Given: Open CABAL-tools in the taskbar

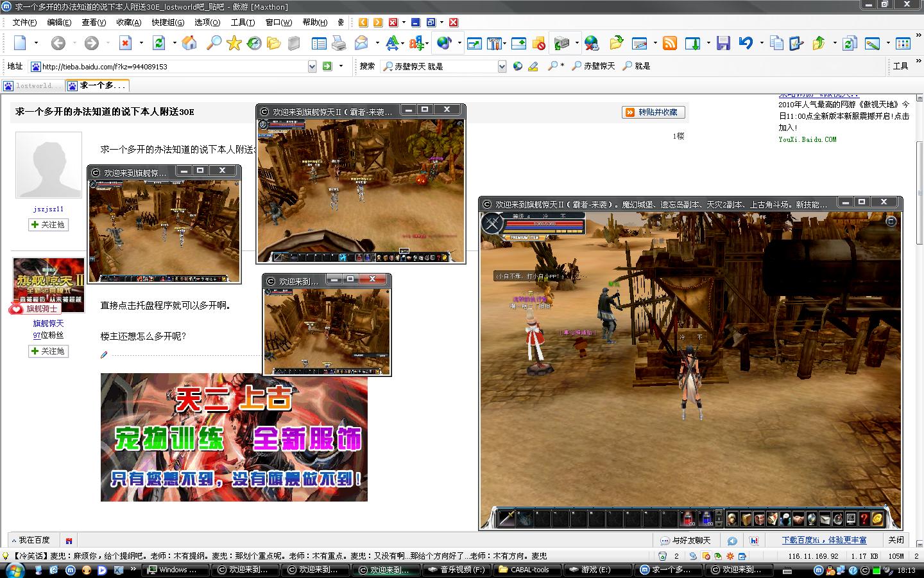Looking at the screenshot, I should 525,570.
